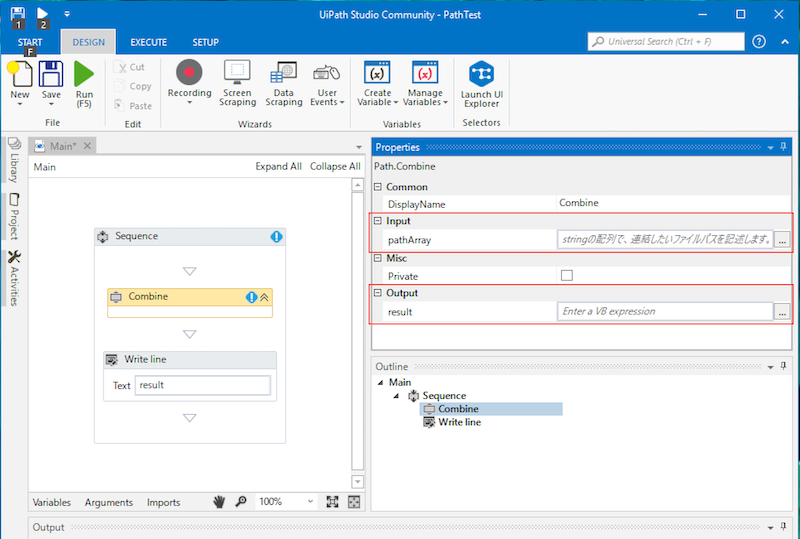
Task: Collapse the Common property group
Action: (x=378, y=187)
